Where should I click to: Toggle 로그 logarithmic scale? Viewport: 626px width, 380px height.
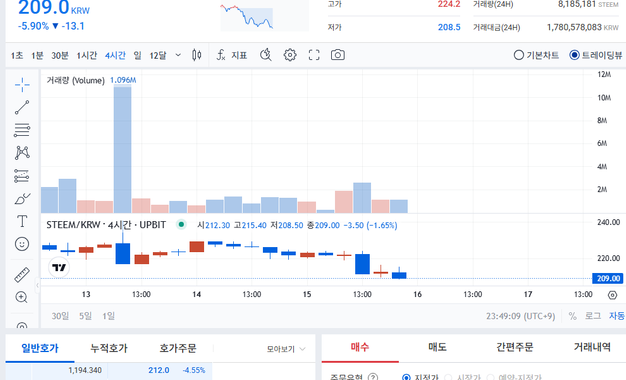tap(593, 316)
